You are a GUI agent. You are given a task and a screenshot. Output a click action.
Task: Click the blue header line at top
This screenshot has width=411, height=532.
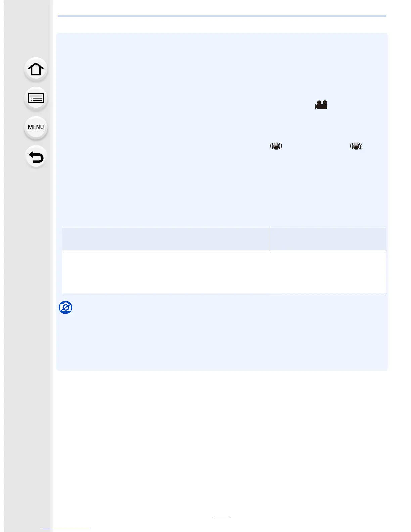222,16
